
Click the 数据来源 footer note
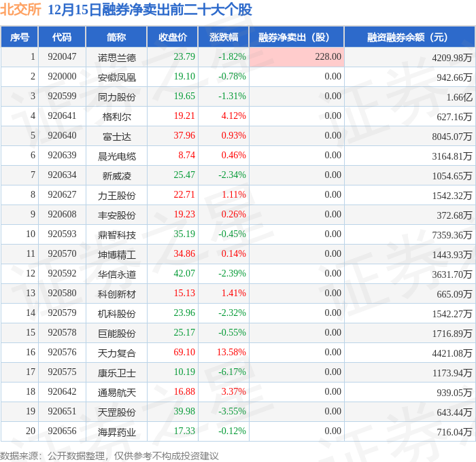(109, 456)
